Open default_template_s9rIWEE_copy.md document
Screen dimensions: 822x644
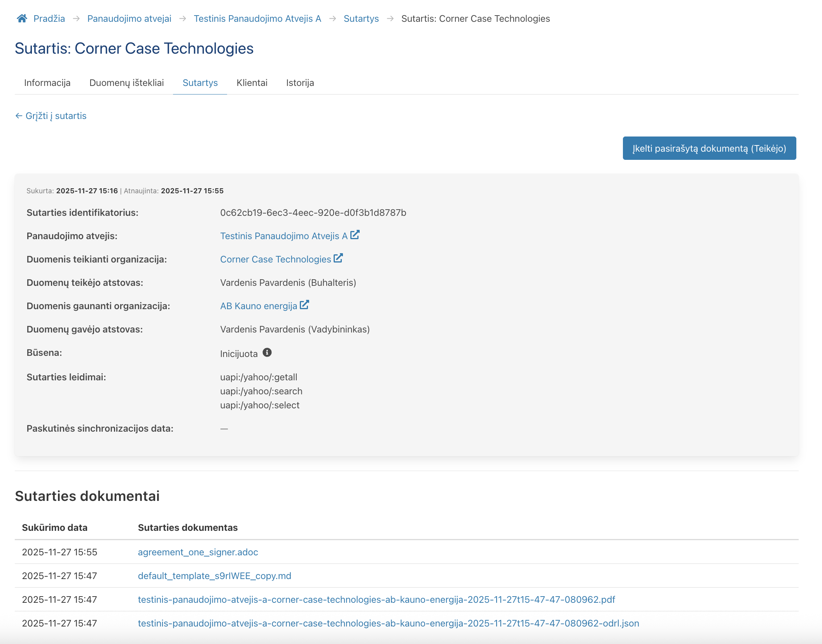tap(215, 576)
